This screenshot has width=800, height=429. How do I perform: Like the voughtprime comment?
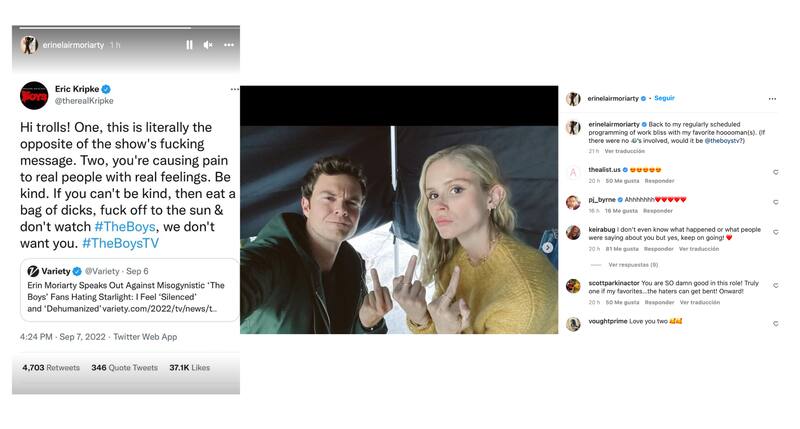(775, 323)
